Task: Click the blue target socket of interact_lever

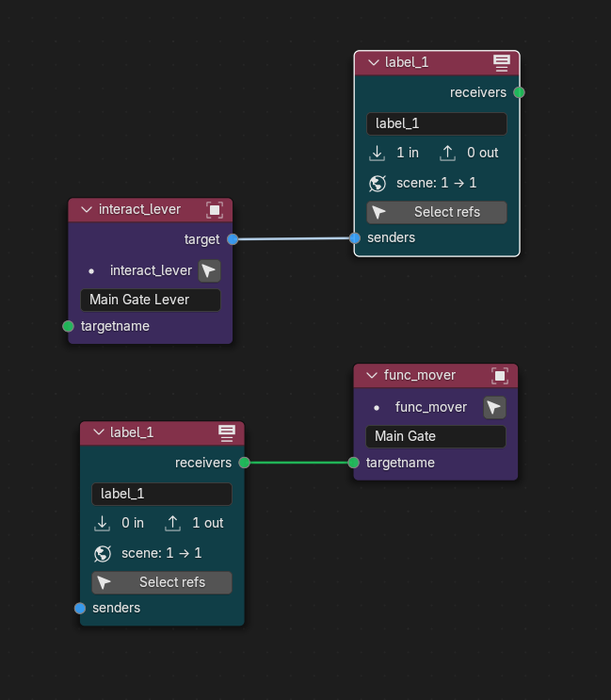Action: tap(233, 239)
